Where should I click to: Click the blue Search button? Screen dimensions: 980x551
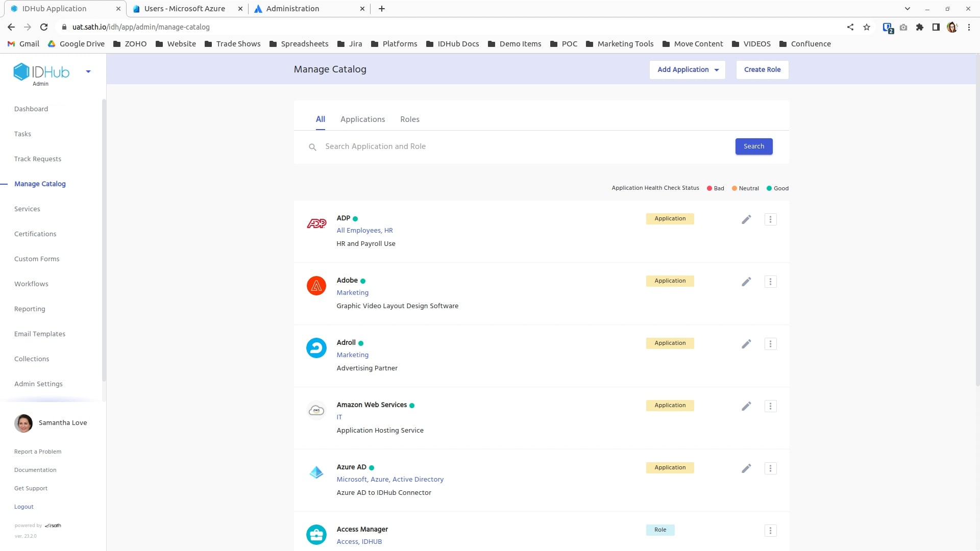pos(753,146)
